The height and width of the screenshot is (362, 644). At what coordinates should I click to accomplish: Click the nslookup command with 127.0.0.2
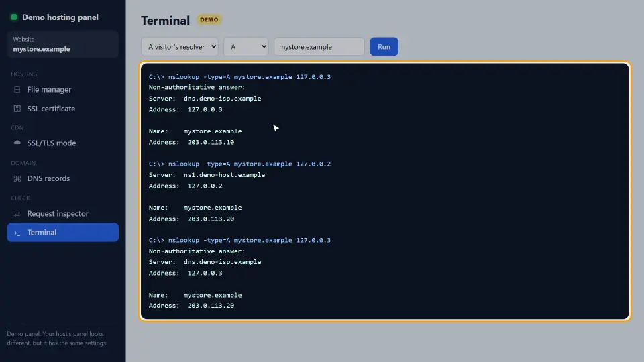239,164
